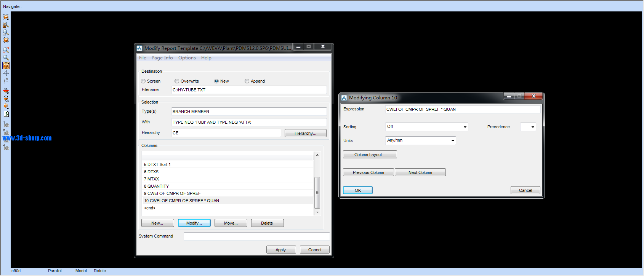The image size is (644, 276).
Task: Click the Modify... column button
Action: tap(194, 223)
